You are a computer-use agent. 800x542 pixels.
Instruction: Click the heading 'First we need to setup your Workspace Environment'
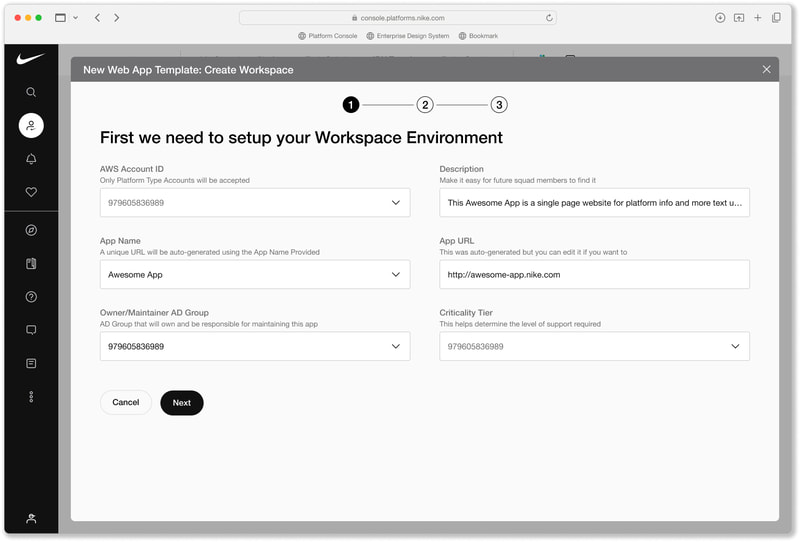(x=301, y=138)
